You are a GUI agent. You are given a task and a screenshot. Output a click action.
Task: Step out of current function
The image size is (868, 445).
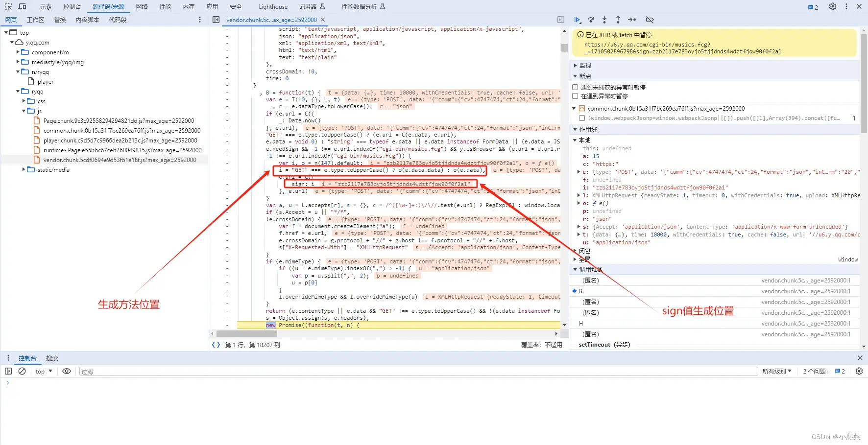click(x=618, y=20)
